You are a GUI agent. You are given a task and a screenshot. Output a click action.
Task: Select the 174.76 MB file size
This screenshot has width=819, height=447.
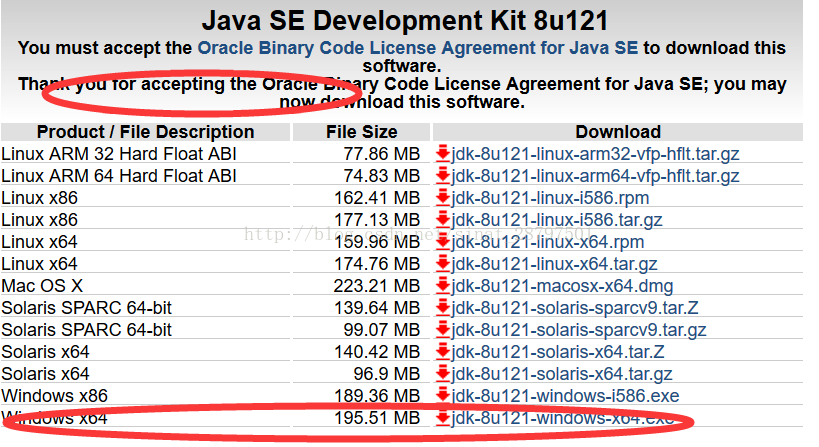[377, 264]
